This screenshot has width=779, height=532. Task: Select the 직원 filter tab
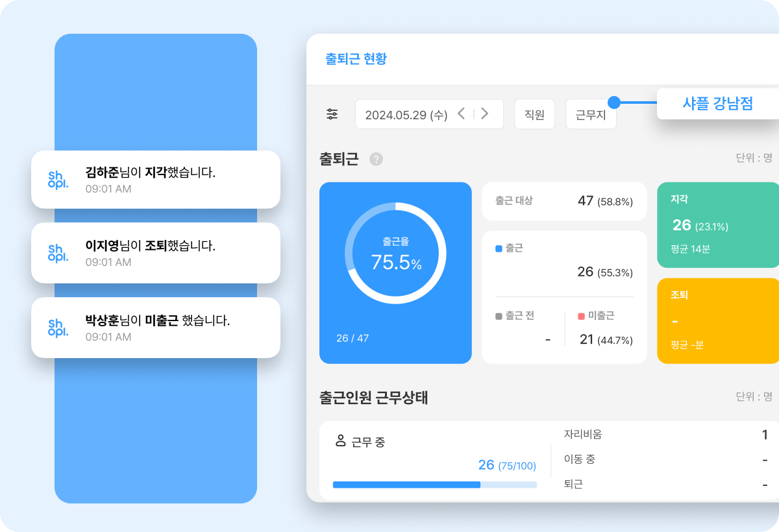tap(534, 114)
